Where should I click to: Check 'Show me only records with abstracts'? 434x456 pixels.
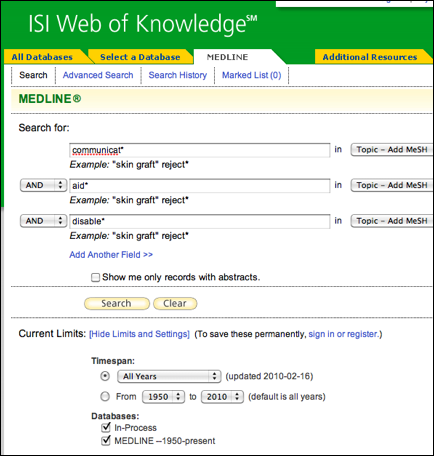click(95, 277)
